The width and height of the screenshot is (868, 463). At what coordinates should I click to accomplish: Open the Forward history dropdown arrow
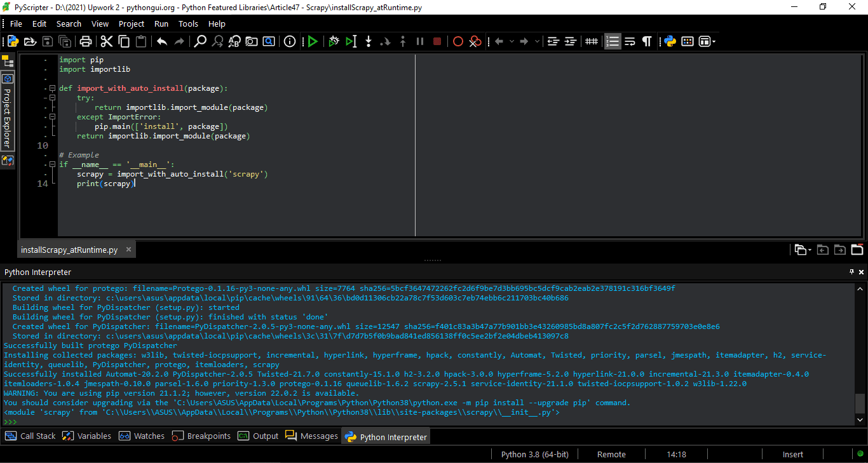click(537, 41)
